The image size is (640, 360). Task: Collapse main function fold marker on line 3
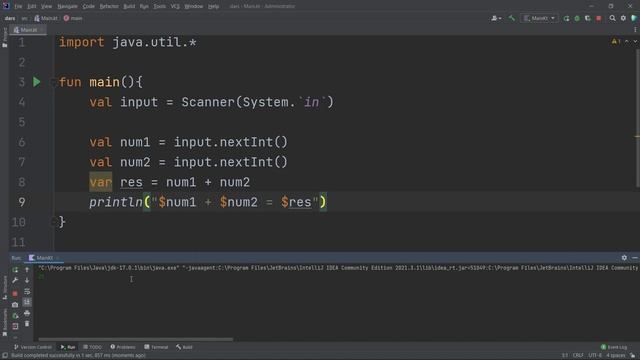(53, 82)
